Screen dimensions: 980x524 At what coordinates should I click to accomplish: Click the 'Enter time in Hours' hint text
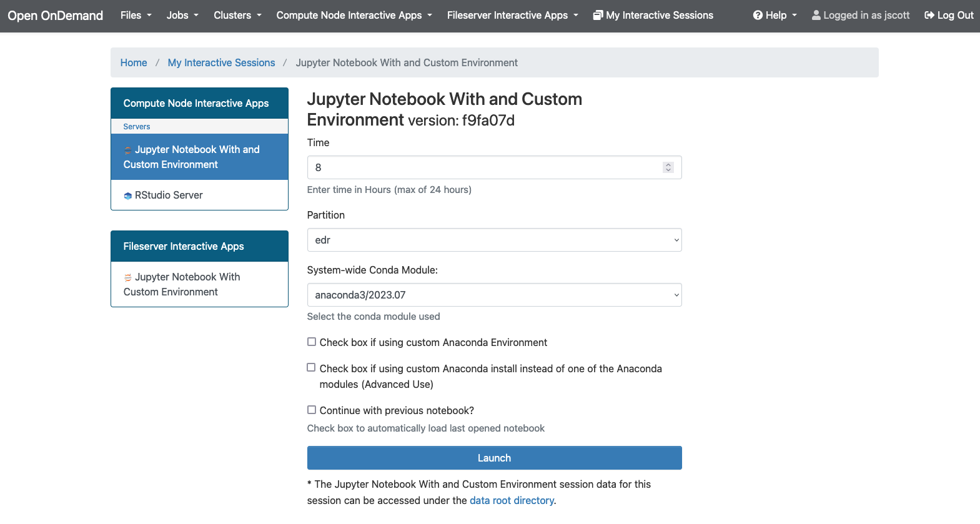click(389, 190)
